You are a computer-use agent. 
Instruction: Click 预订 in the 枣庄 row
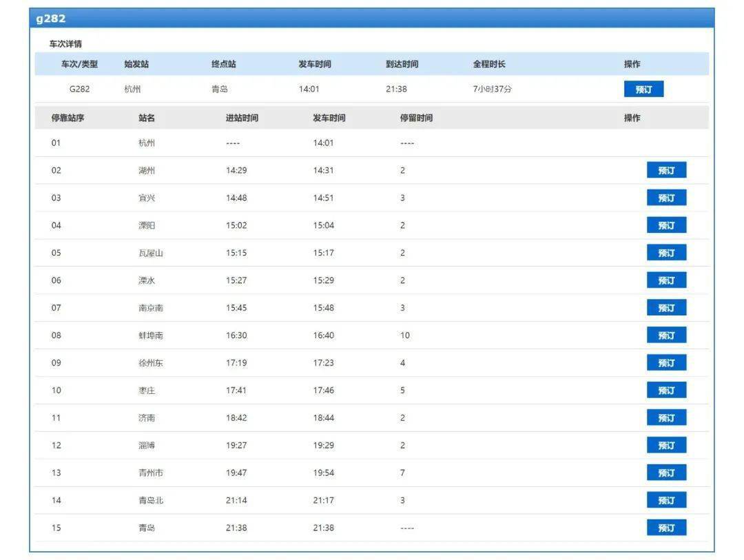point(666,391)
